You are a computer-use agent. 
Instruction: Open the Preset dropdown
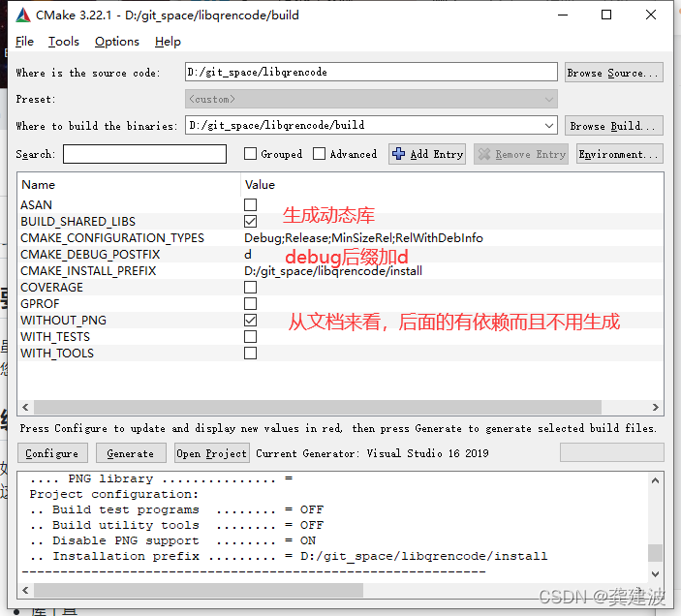click(x=550, y=99)
